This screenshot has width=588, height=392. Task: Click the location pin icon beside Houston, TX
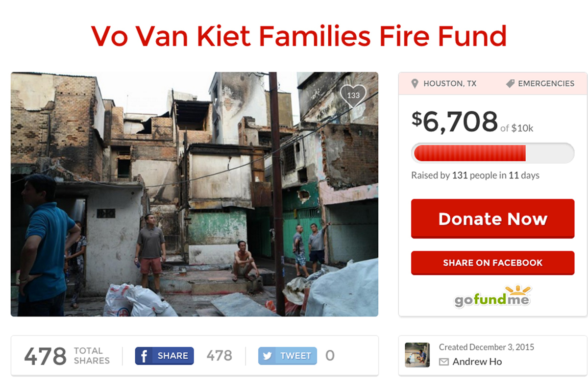pyautogui.click(x=415, y=84)
